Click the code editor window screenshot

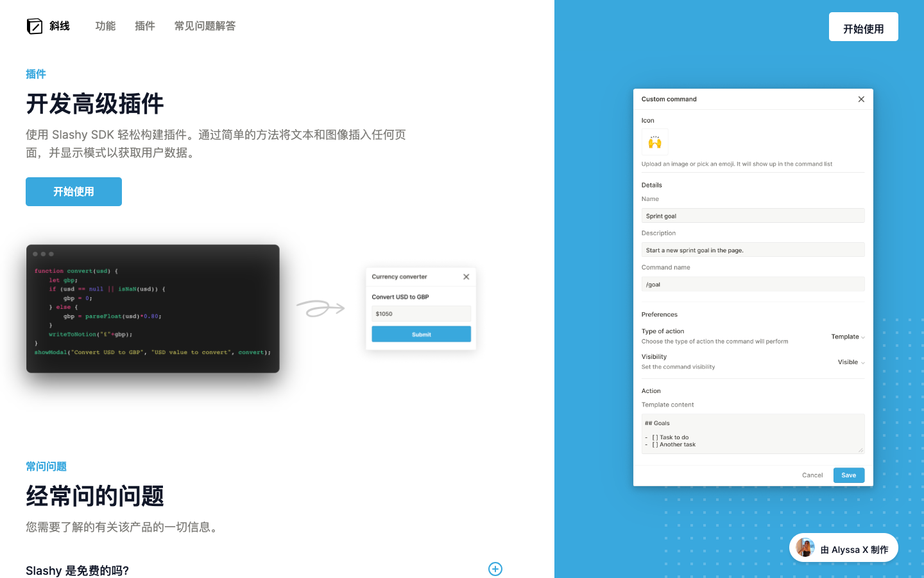click(153, 308)
